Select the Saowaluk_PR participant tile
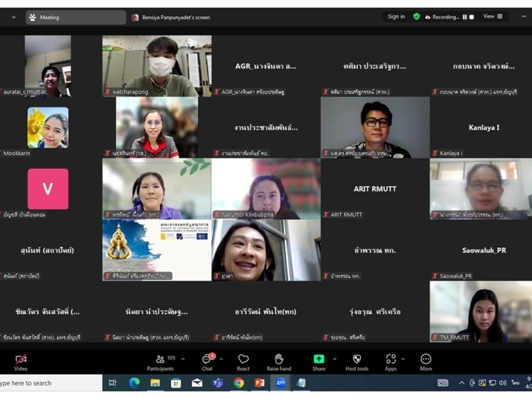 481,250
